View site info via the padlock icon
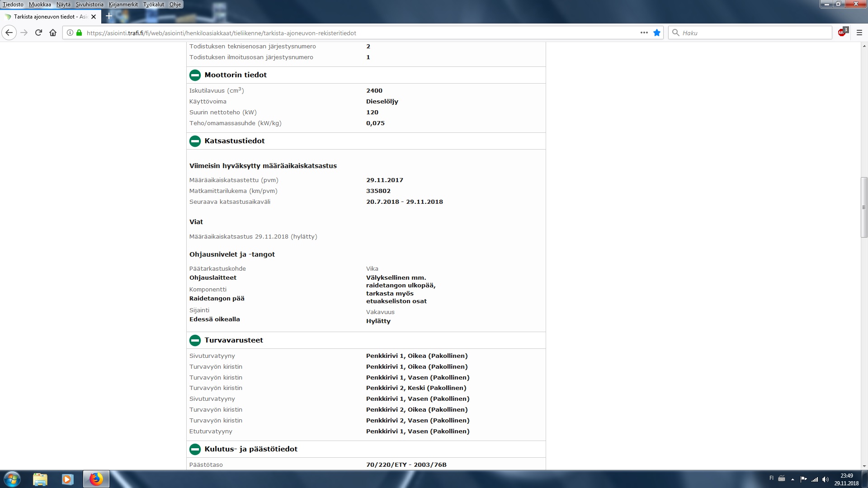 pos(79,33)
